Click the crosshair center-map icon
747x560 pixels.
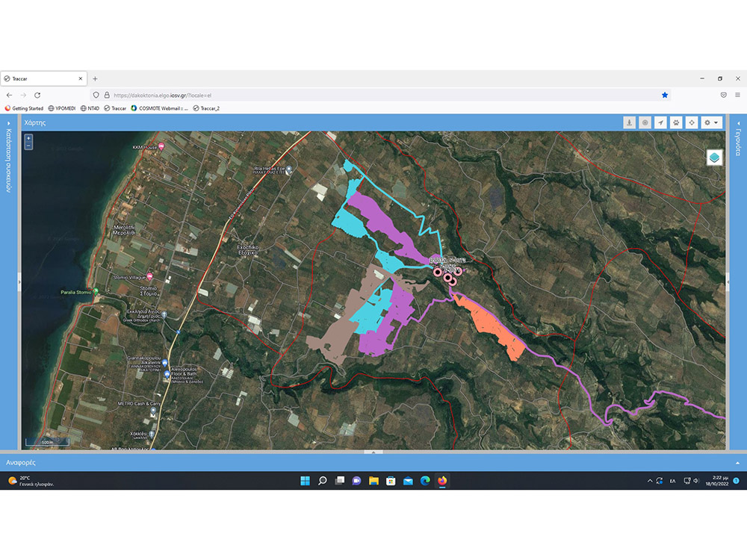pos(692,122)
